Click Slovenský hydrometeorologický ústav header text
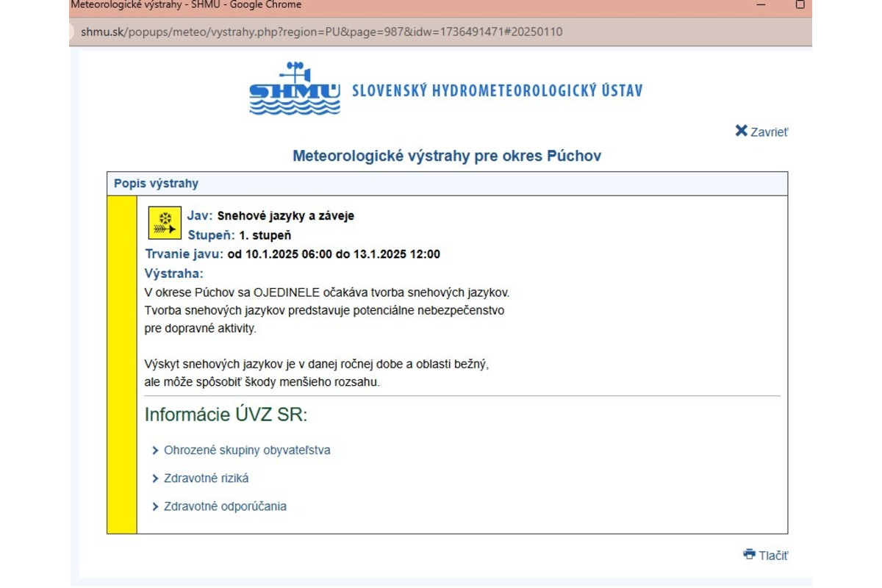Screen dimensions: 882x588 (497, 91)
